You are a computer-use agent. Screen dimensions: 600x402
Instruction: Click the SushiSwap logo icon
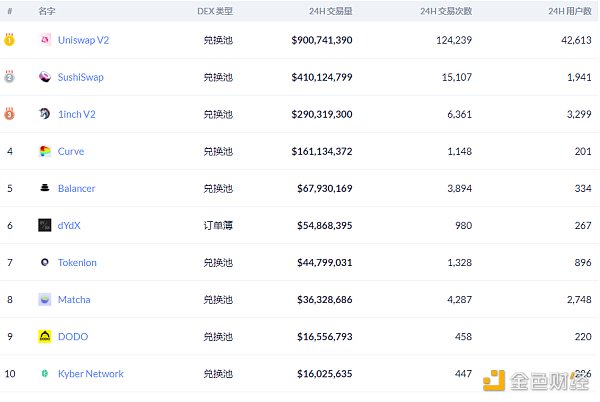(x=45, y=77)
